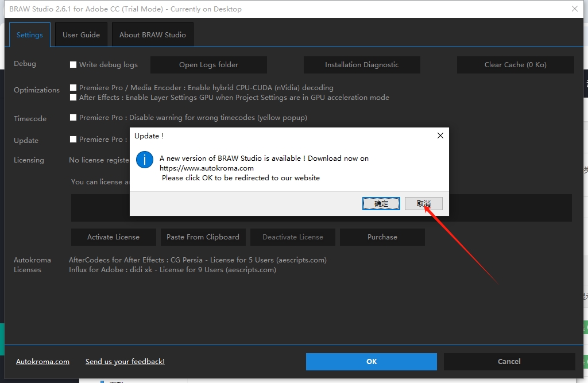The height and width of the screenshot is (383, 588).
Task: Click the Open Logs folder button
Action: coord(208,65)
